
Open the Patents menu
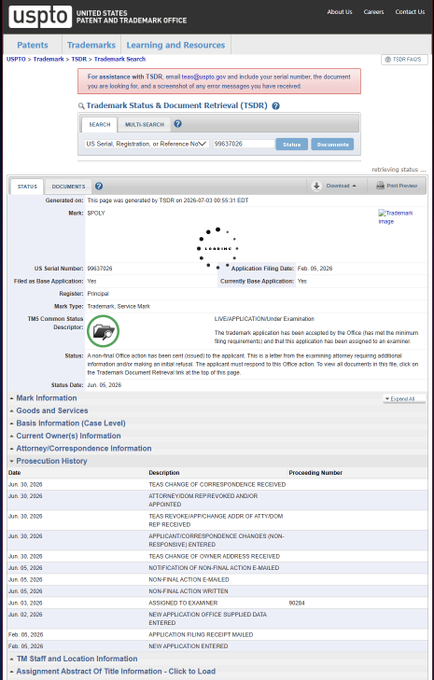click(x=33, y=45)
